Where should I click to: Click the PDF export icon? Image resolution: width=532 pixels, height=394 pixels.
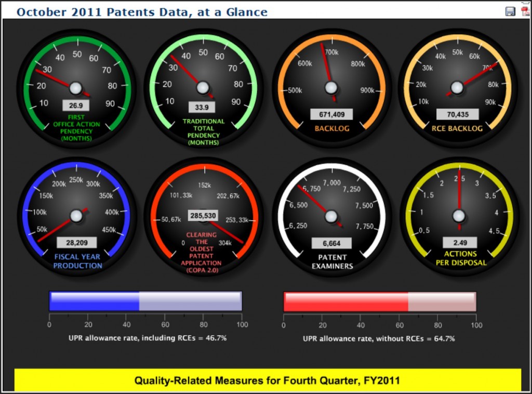point(525,11)
